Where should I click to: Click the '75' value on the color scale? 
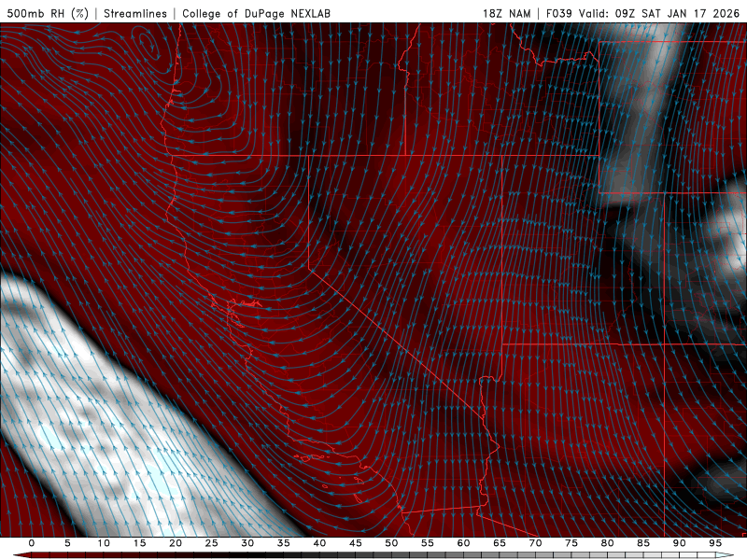571,543
